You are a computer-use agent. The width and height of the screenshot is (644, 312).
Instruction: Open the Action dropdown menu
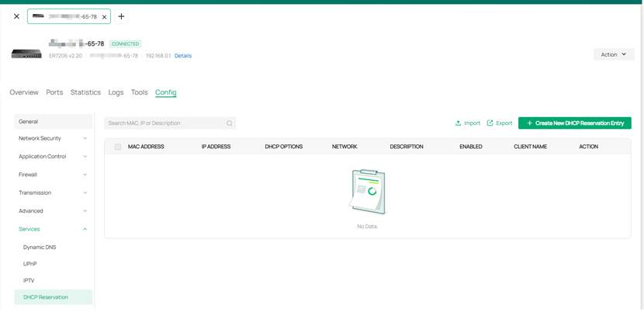[614, 54]
